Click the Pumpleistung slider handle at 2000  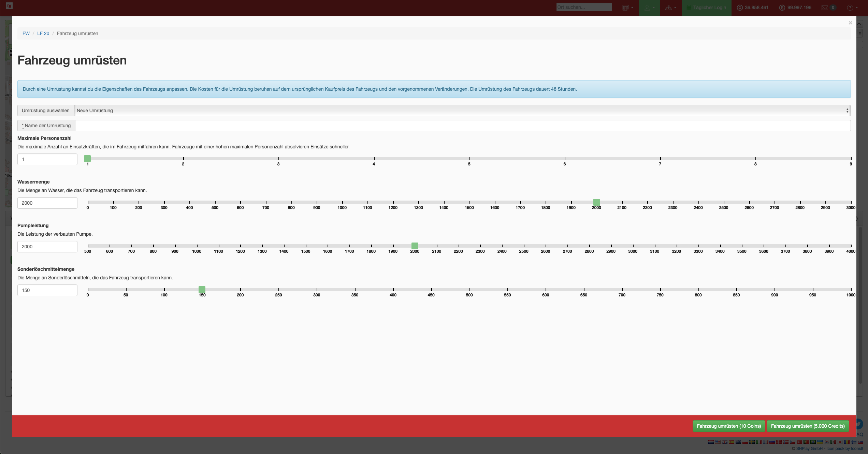415,246
